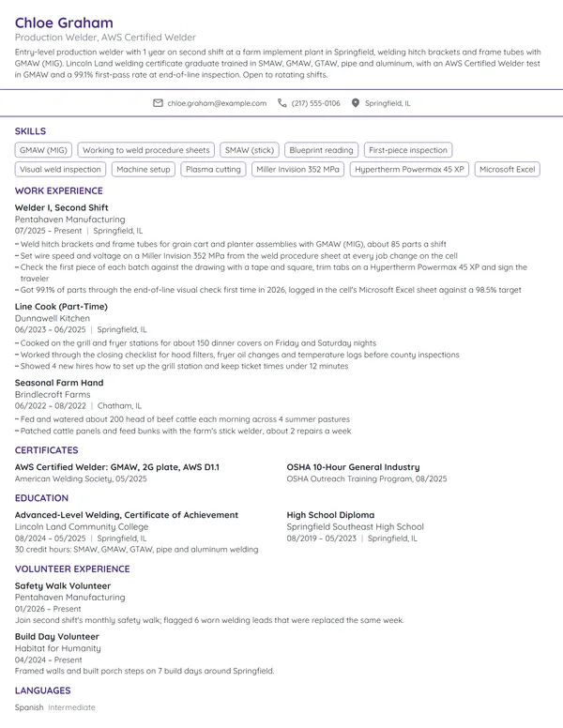Select the Miller Invision 352 MPa tag
This screenshot has height=728, width=563.
(297, 170)
